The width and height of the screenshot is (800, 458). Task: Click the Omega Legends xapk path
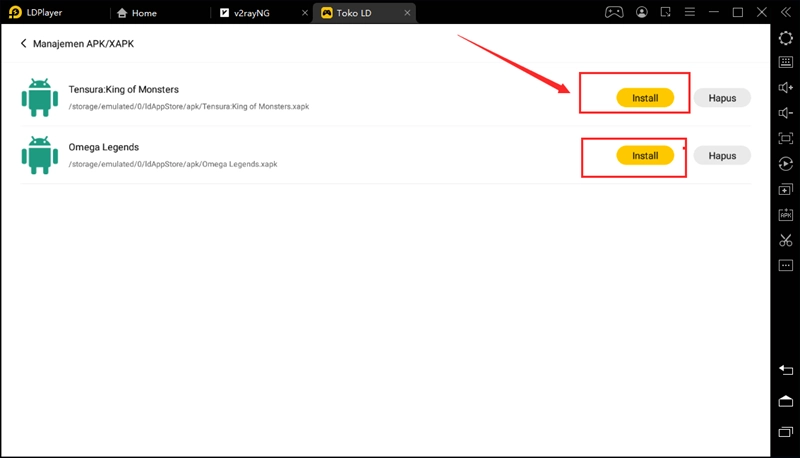click(173, 164)
